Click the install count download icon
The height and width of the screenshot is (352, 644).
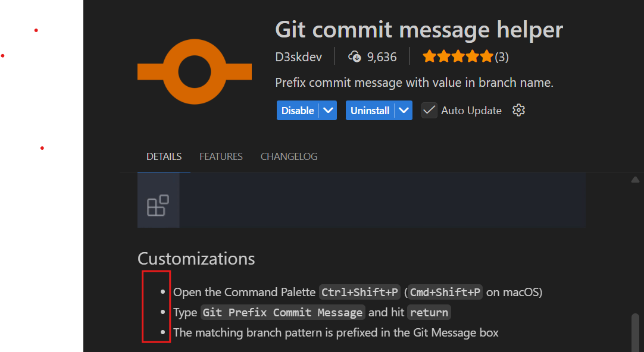click(355, 56)
